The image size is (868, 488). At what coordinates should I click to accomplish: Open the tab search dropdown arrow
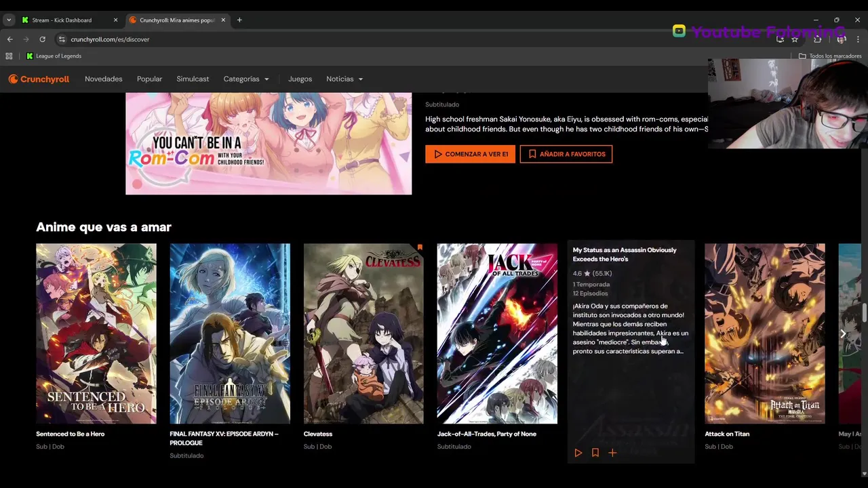[9, 20]
